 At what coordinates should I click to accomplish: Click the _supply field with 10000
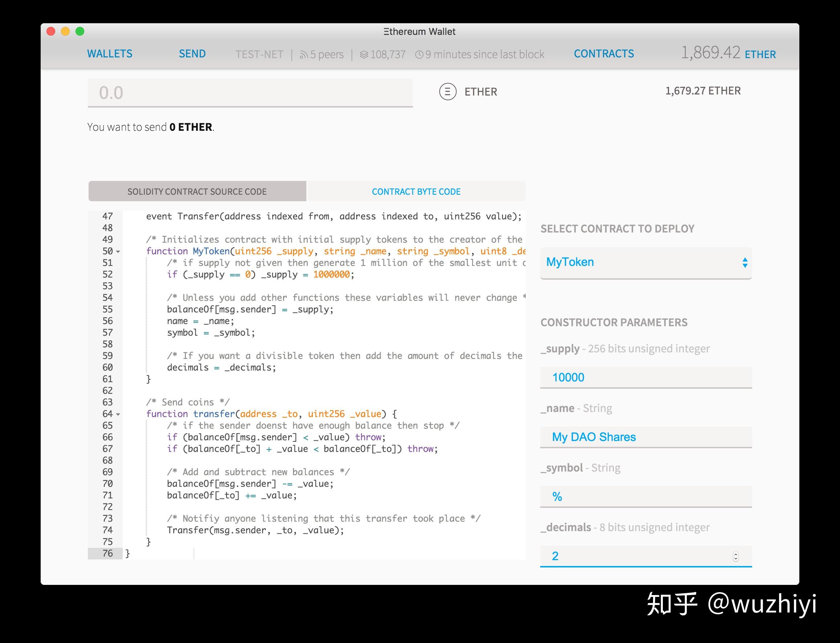coord(646,377)
